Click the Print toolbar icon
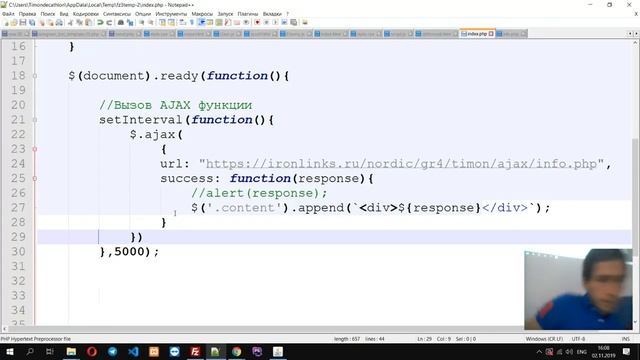This screenshot has width=640, height=360. tap(59, 22)
